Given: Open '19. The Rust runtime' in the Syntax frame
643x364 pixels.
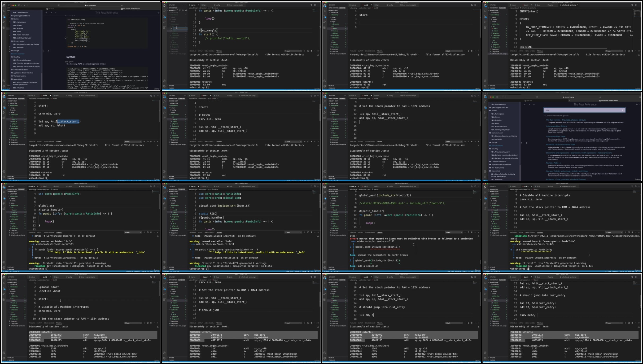Looking at the screenshot, I should [18, 76].
